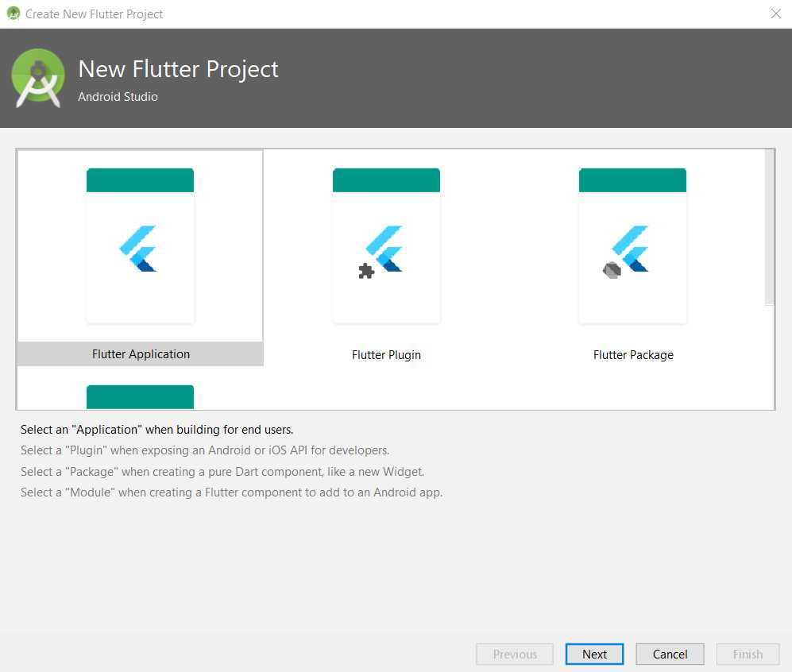This screenshot has width=792, height=672.
Task: Click the New Flutter Project heading
Action: (177, 69)
